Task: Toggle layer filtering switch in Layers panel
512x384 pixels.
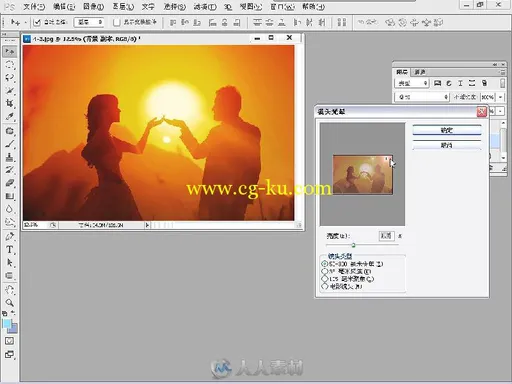Action: click(x=502, y=83)
